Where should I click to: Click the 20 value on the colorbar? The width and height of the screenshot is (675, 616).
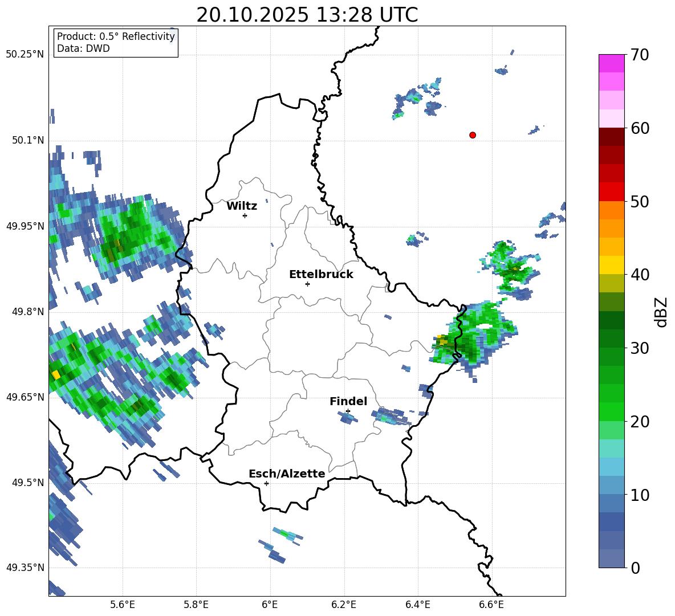pos(640,421)
